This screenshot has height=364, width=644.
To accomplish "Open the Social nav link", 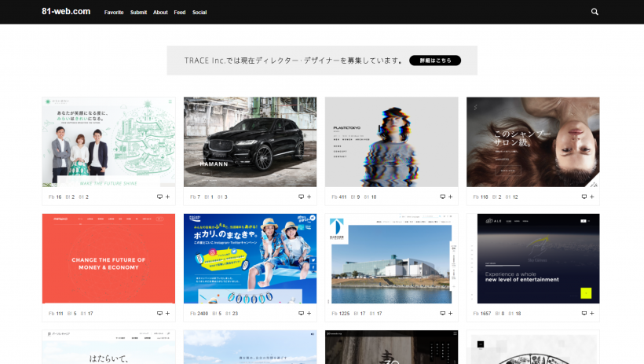I will tap(199, 13).
